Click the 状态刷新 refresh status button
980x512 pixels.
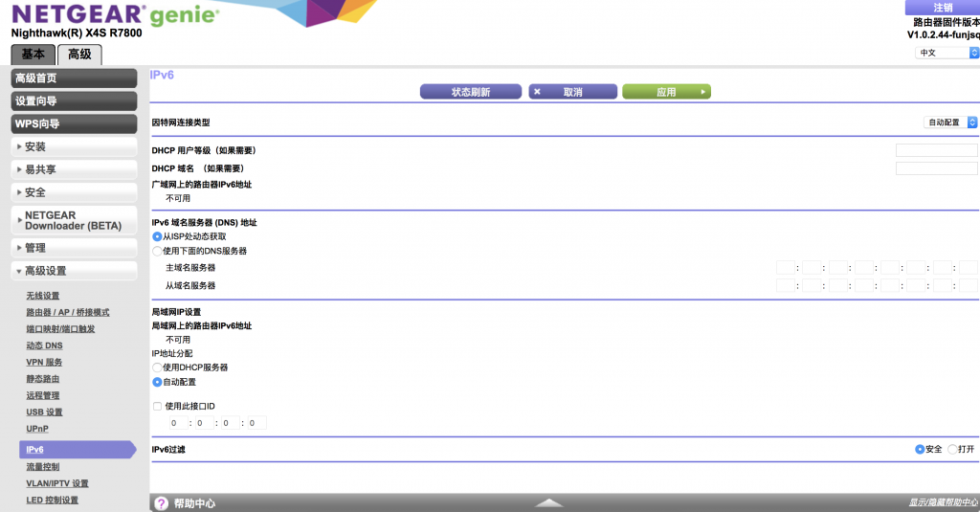pyautogui.click(x=470, y=92)
